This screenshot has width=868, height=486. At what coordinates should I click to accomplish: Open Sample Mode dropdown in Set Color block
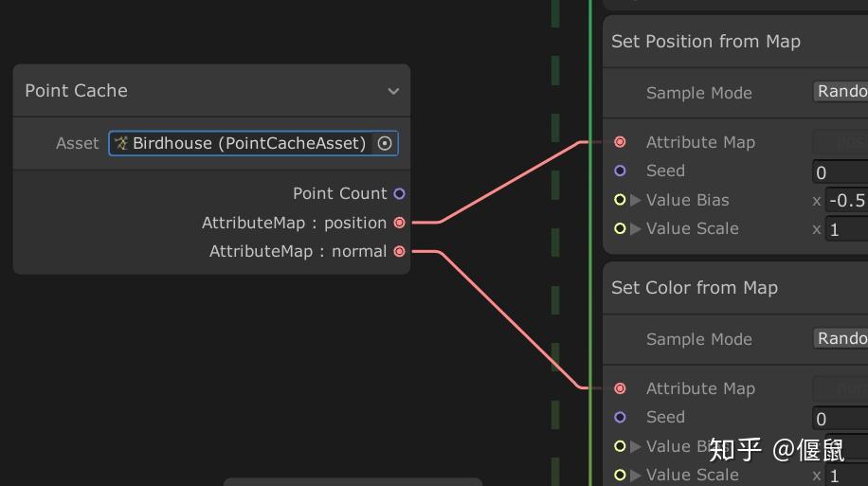pos(841,338)
